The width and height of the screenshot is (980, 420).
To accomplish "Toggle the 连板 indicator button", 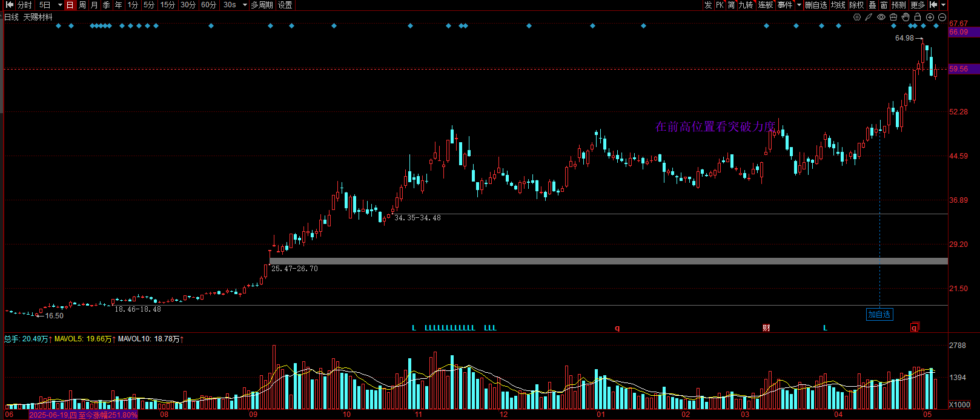I will pyautogui.click(x=766, y=5).
